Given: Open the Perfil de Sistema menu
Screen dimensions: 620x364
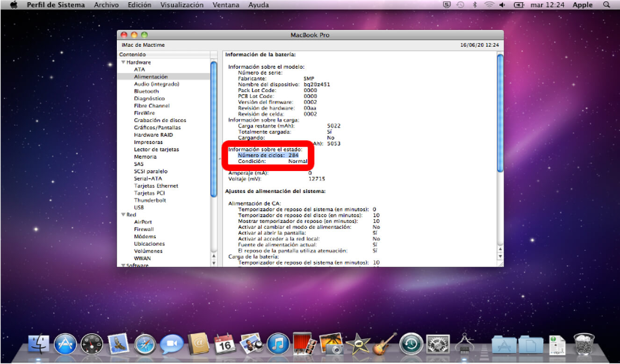Looking at the screenshot, I should point(56,5).
